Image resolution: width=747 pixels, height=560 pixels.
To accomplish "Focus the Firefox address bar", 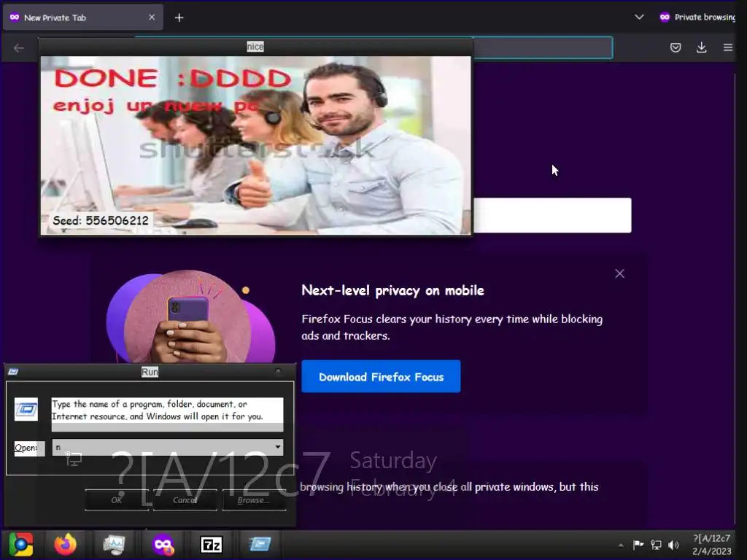I will pyautogui.click(x=543, y=47).
